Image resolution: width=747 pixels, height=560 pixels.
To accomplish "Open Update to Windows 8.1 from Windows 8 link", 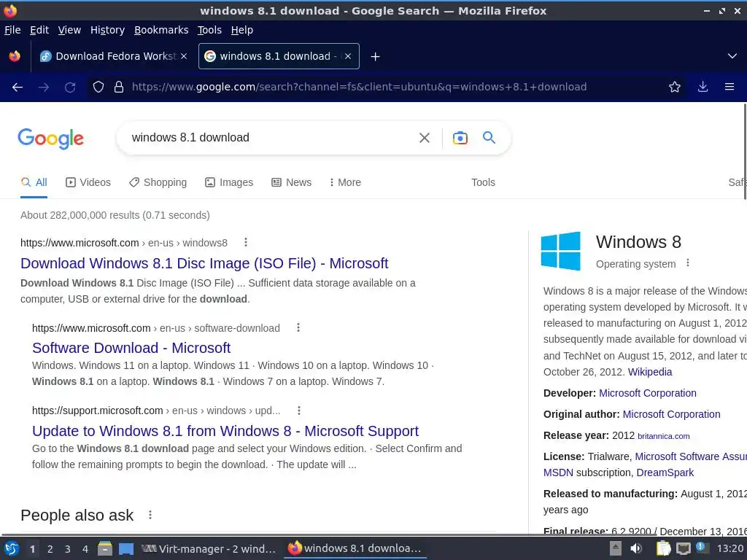I will 225,431.
